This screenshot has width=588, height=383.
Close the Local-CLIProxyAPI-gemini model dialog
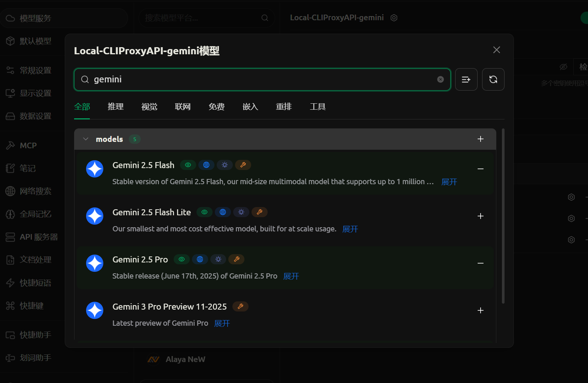pos(497,50)
